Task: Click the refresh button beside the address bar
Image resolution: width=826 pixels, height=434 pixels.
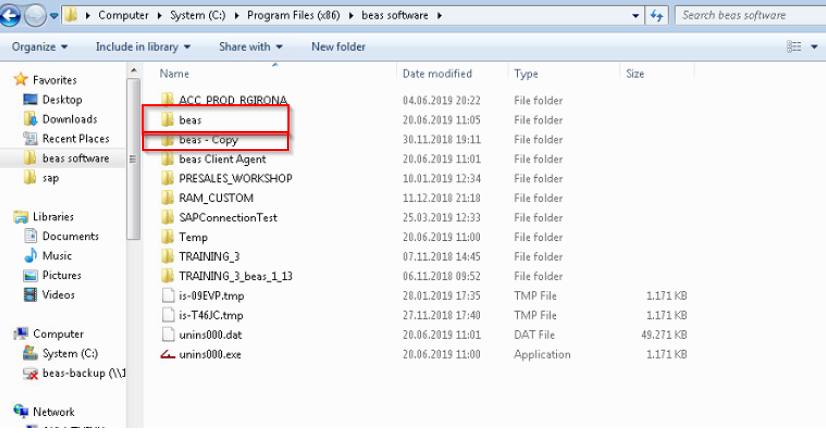Action: [x=656, y=16]
